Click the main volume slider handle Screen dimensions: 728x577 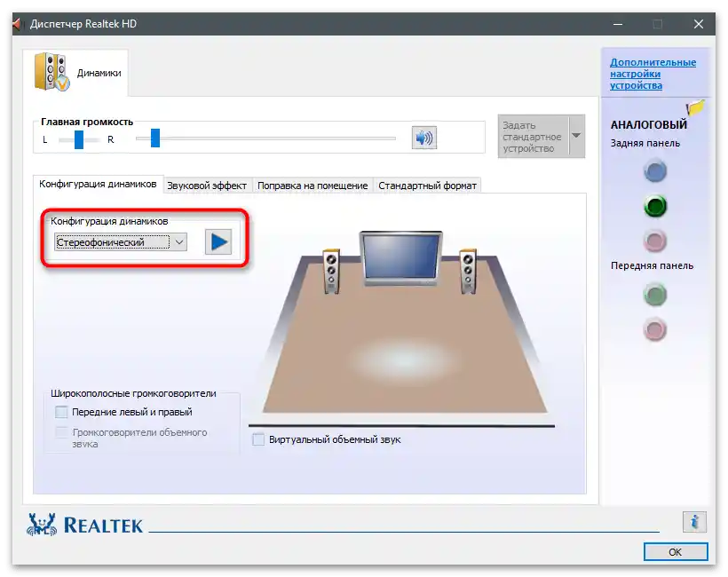(x=155, y=138)
